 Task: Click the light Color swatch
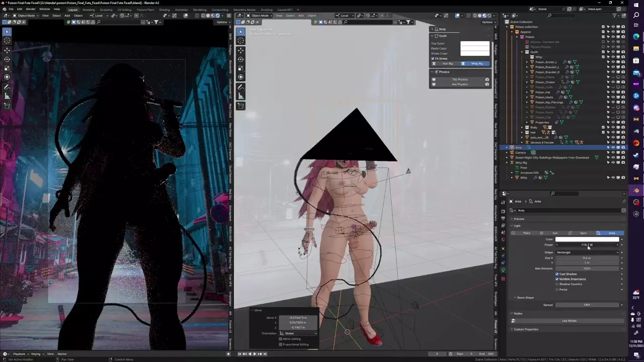pos(587,239)
